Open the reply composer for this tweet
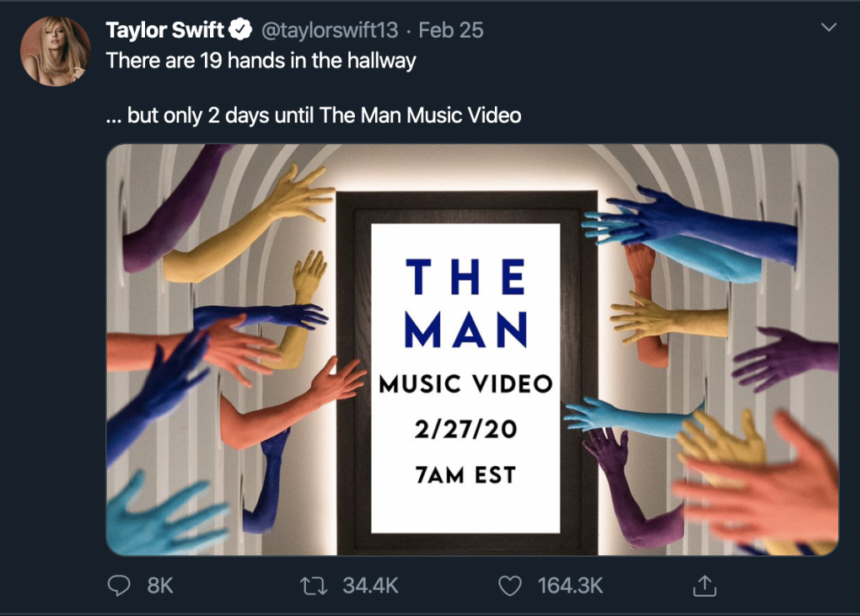The width and height of the screenshot is (860, 616). [x=119, y=586]
